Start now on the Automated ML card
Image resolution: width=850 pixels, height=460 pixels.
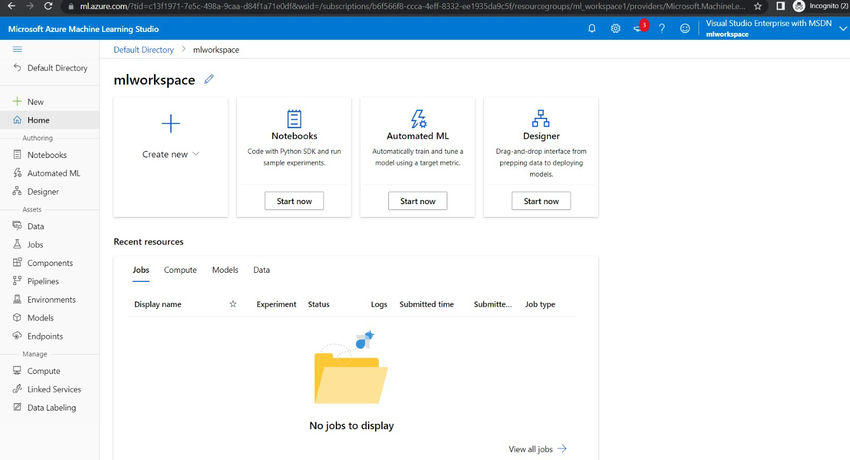(417, 201)
